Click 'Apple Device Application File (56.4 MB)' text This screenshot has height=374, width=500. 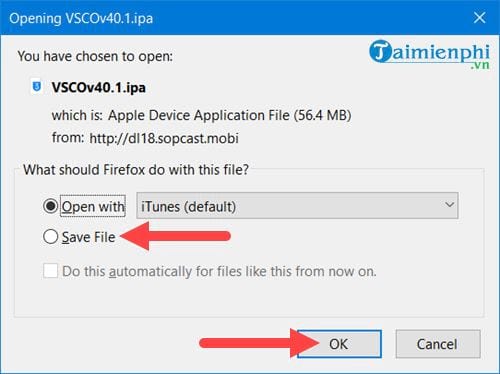tap(229, 116)
